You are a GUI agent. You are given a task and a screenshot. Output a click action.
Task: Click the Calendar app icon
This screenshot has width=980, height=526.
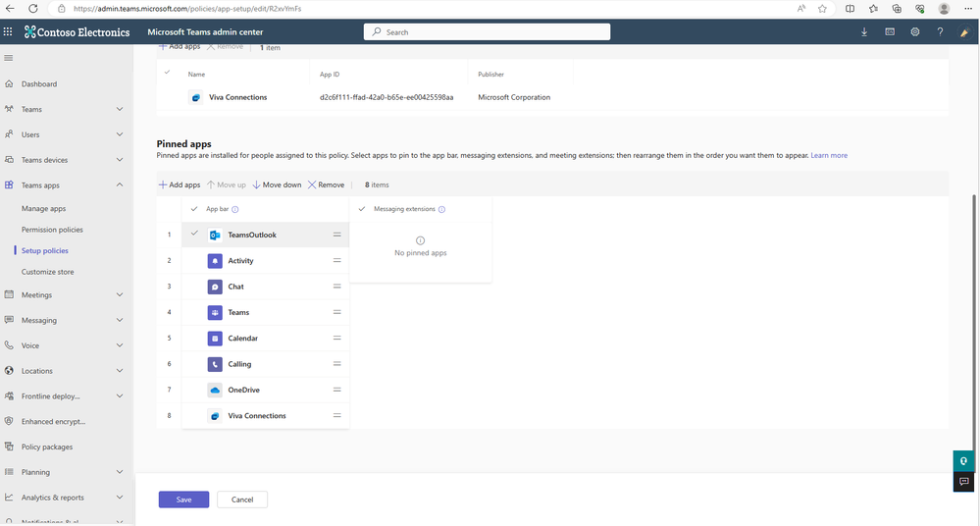click(215, 339)
